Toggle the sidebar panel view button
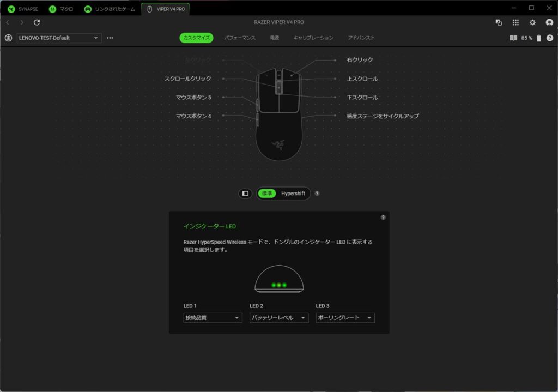Screen dimensions: 558x392 [x=245, y=194]
